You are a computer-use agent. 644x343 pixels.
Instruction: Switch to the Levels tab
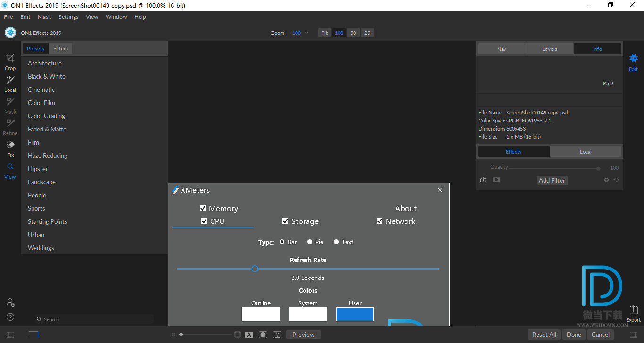pos(550,49)
